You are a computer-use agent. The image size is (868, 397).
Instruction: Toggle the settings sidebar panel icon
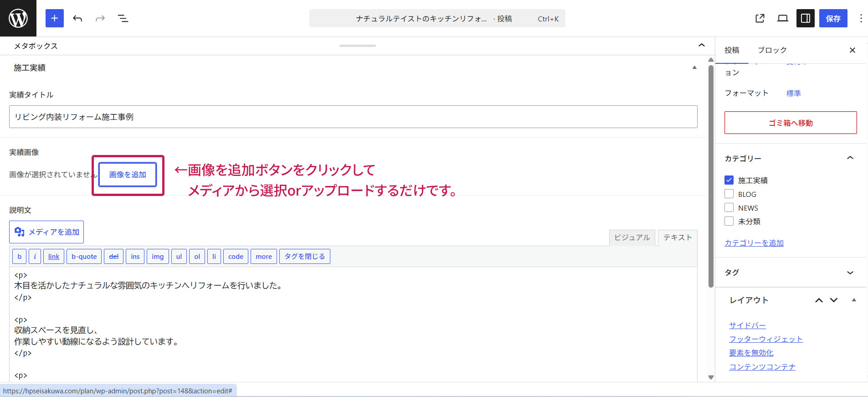coord(806,18)
